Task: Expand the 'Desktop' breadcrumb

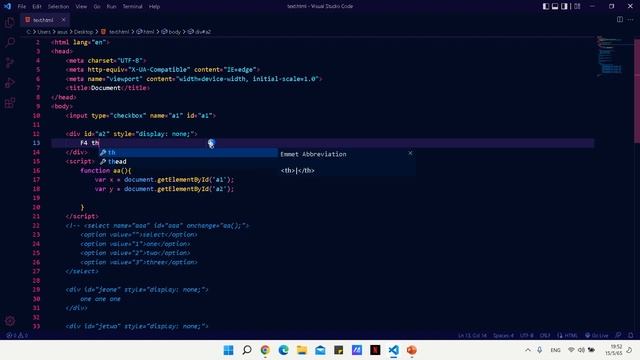Action: (x=84, y=31)
